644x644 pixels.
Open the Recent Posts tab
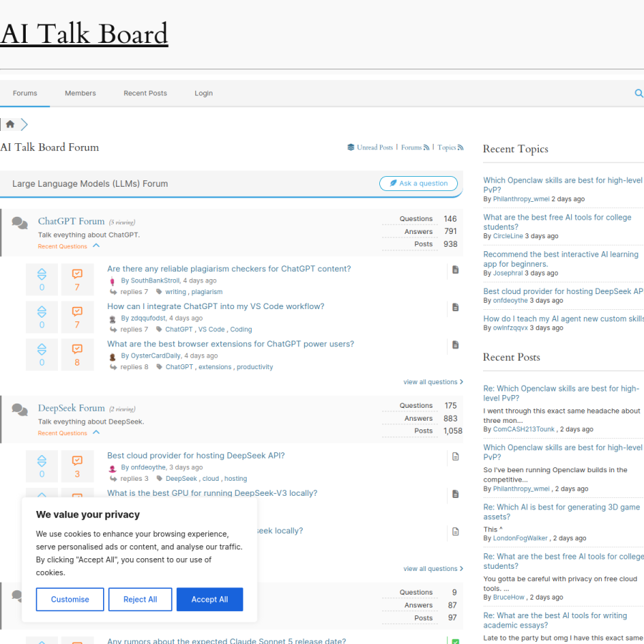click(145, 93)
